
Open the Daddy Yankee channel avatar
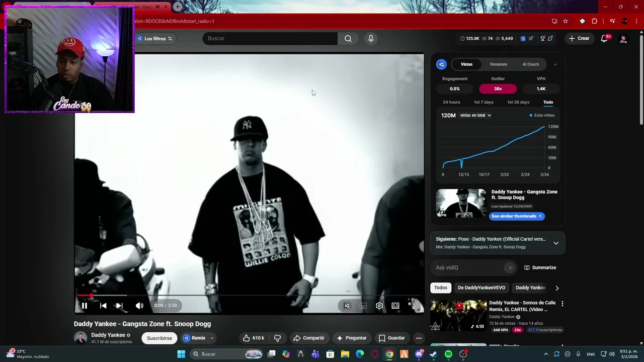80,338
